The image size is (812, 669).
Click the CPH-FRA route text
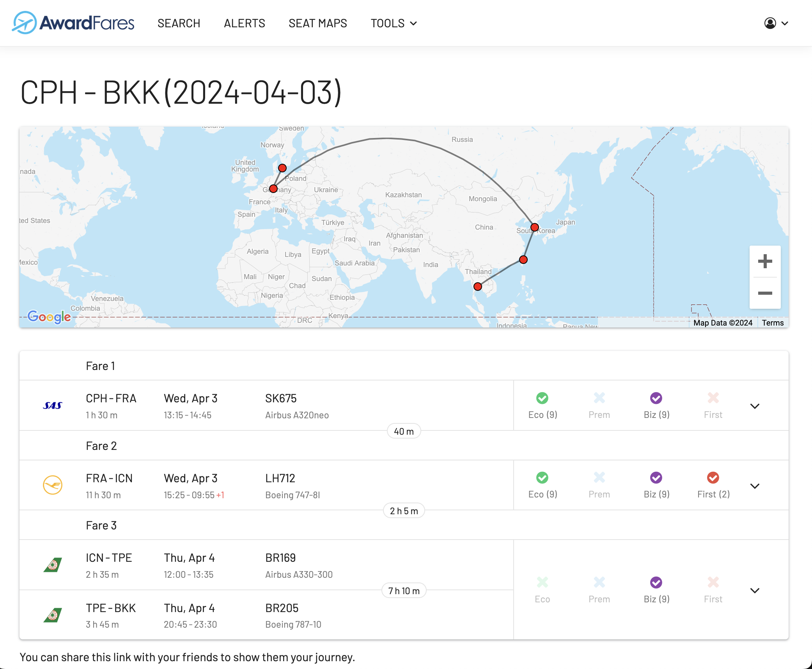pyautogui.click(x=111, y=398)
